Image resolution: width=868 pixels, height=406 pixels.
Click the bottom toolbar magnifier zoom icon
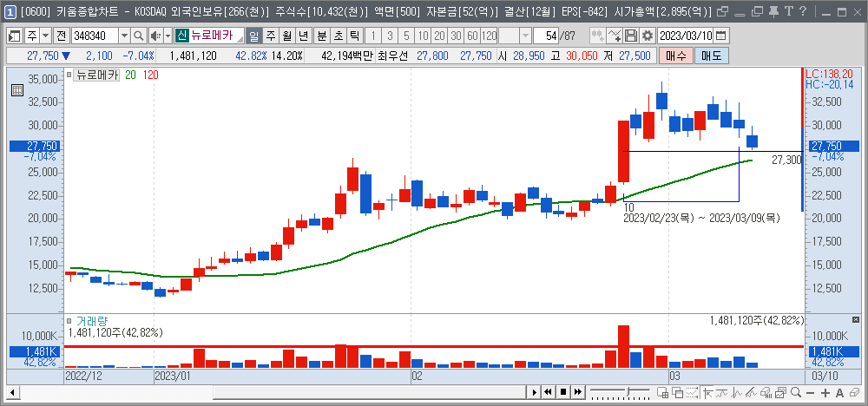coord(796,392)
